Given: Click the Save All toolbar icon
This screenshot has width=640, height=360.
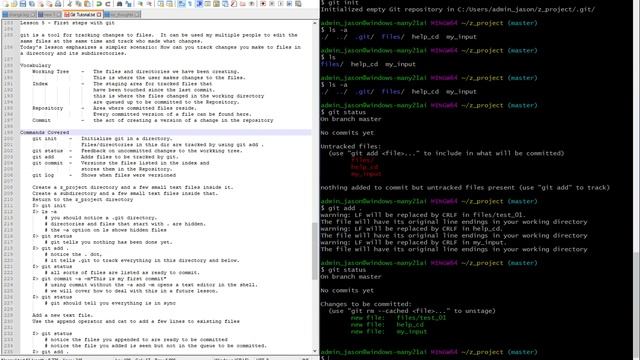Looking at the screenshot, I should point(32,4).
